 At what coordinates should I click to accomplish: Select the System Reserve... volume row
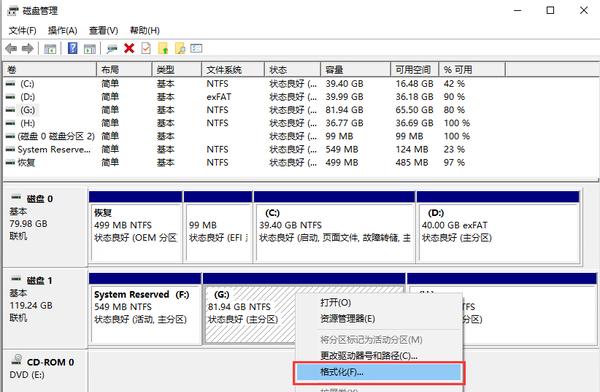click(x=254, y=149)
